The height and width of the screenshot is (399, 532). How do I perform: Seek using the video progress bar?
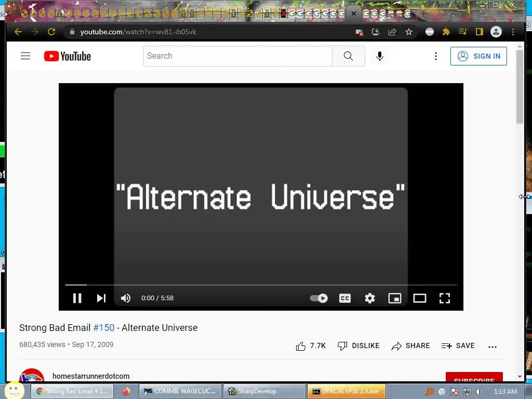point(261,285)
